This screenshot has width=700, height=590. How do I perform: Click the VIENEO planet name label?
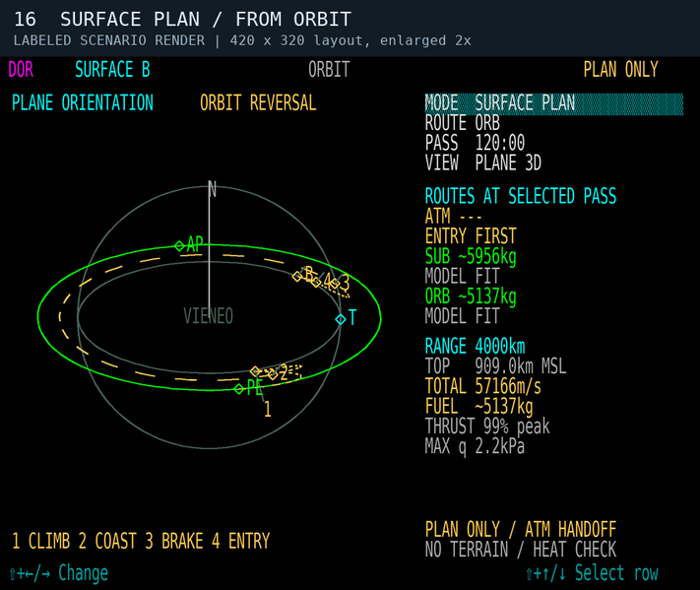click(x=208, y=316)
